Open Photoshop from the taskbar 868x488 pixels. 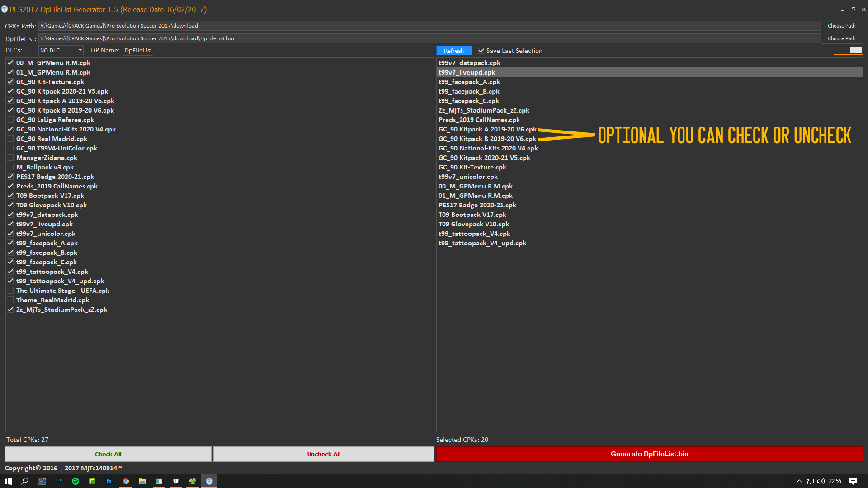(109, 481)
